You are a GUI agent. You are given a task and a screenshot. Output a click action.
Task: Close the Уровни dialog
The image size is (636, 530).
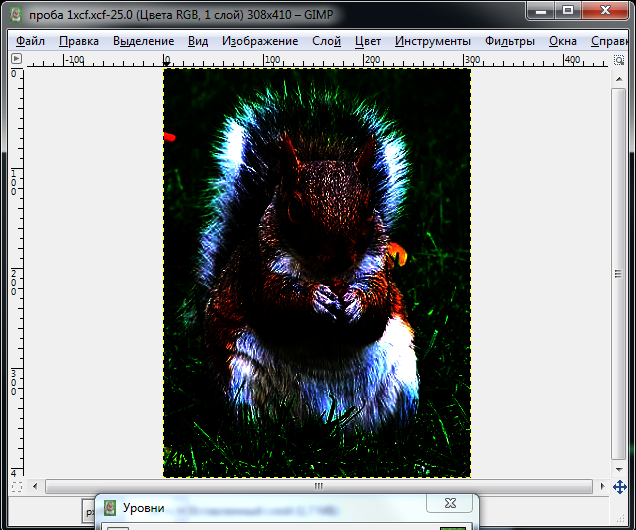(x=450, y=503)
